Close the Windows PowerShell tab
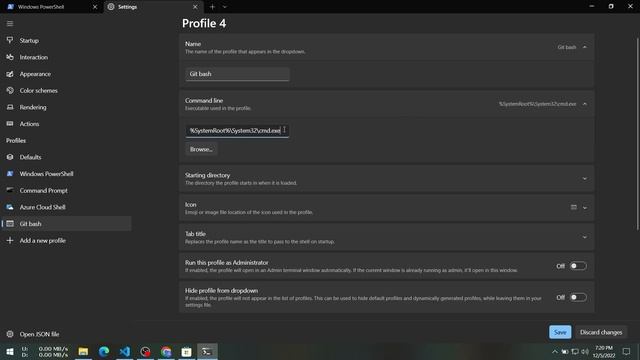The width and height of the screenshot is (640, 360). point(95,7)
